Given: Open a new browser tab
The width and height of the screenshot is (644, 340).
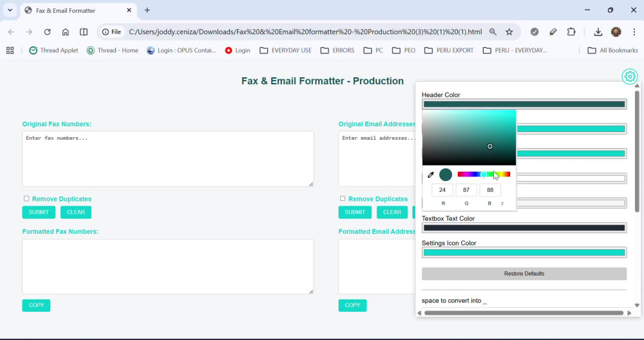Looking at the screenshot, I should click(x=147, y=10).
